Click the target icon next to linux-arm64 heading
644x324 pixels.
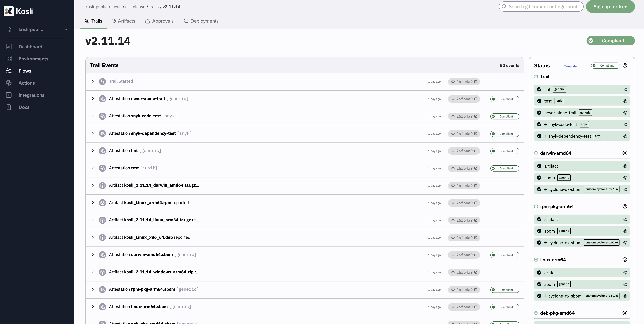(625, 260)
